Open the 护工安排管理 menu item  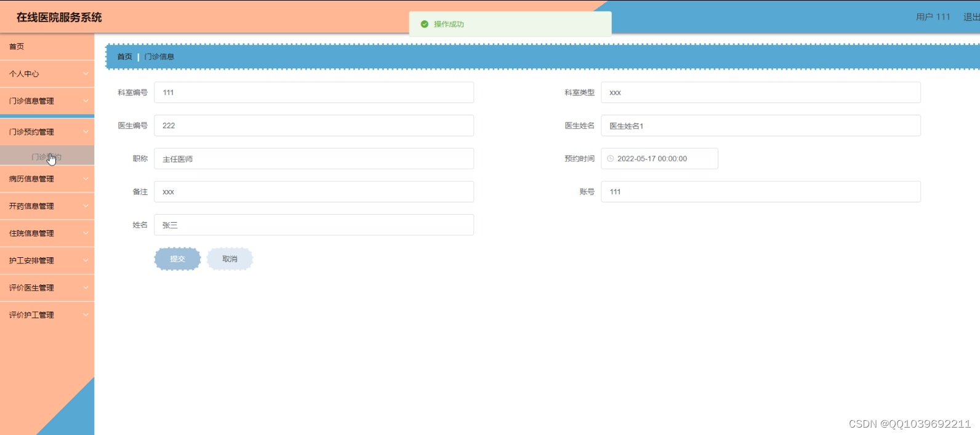[x=47, y=260]
